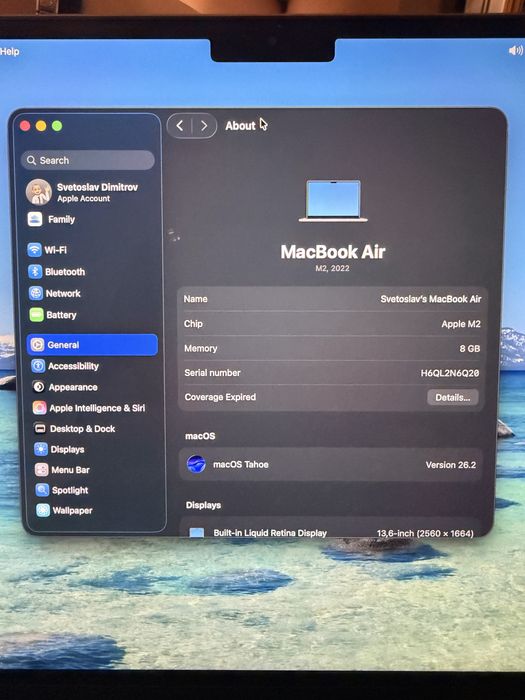Open the Displays sun icon
The image size is (525, 700).
(x=41, y=449)
